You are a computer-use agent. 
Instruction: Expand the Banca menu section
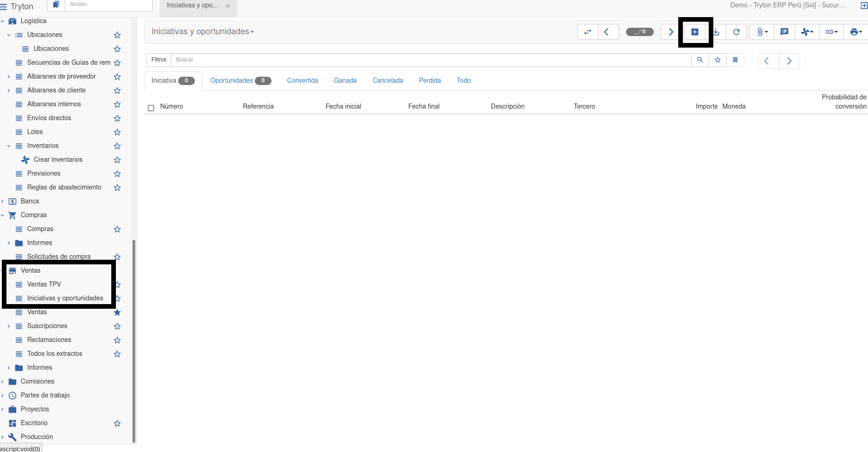pyautogui.click(x=3, y=202)
